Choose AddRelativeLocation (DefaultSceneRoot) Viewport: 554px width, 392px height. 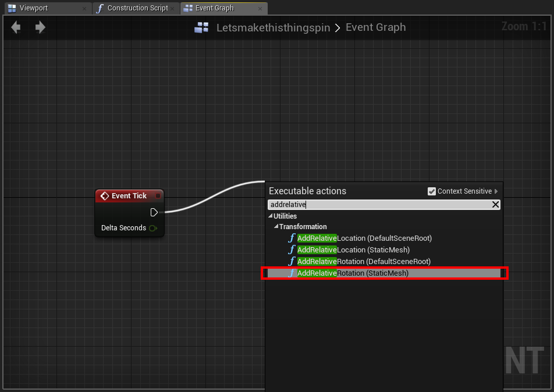tap(384, 238)
